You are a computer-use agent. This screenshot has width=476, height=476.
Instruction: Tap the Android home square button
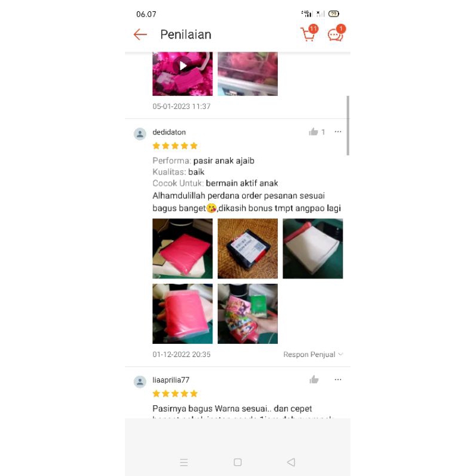pos(237,462)
